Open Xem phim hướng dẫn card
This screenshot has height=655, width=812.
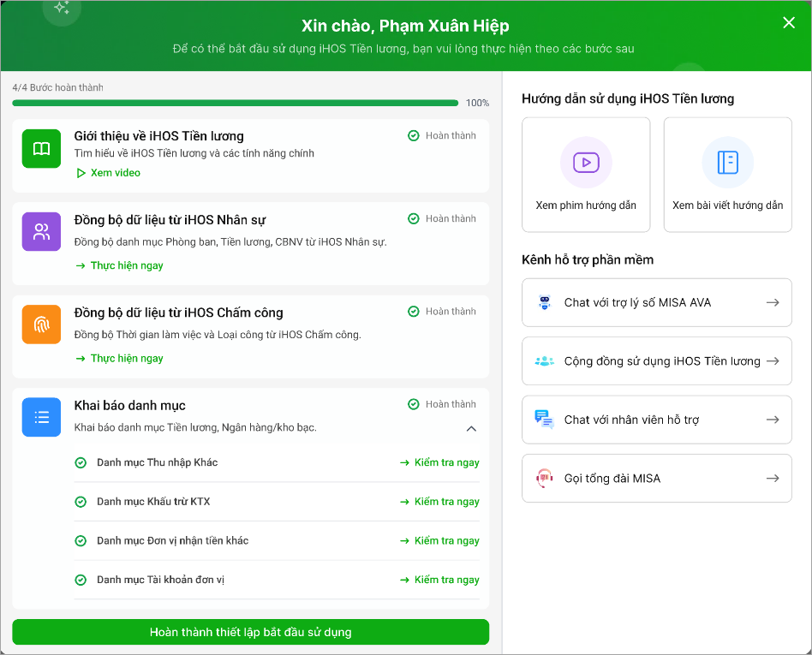[586, 175]
